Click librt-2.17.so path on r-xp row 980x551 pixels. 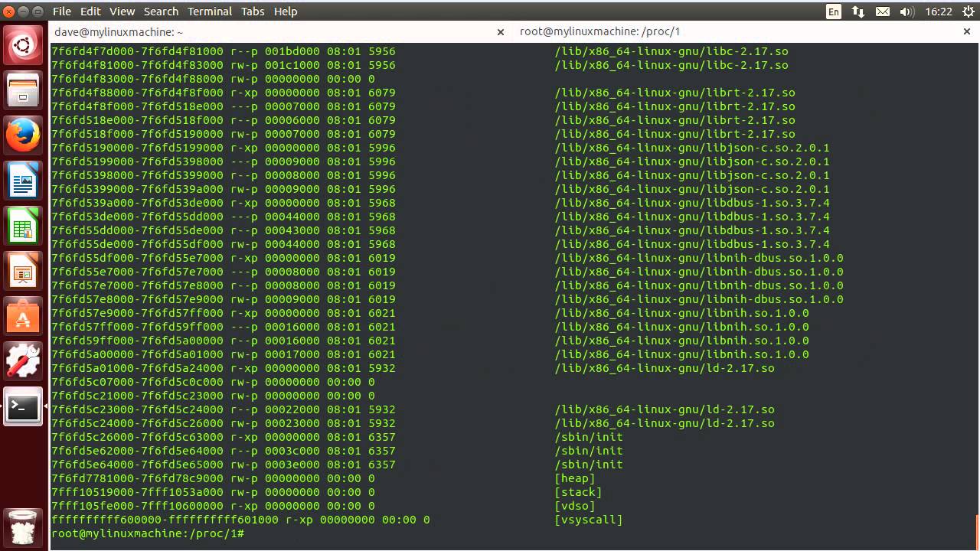coord(675,93)
